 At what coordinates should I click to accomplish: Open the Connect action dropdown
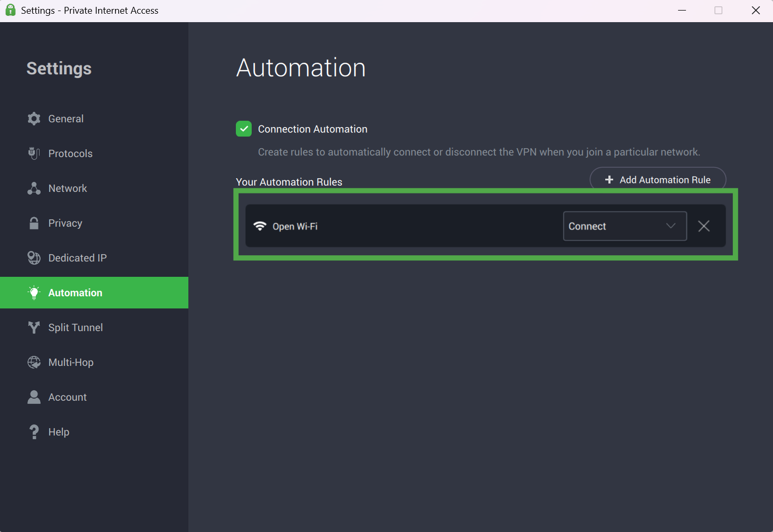(625, 226)
